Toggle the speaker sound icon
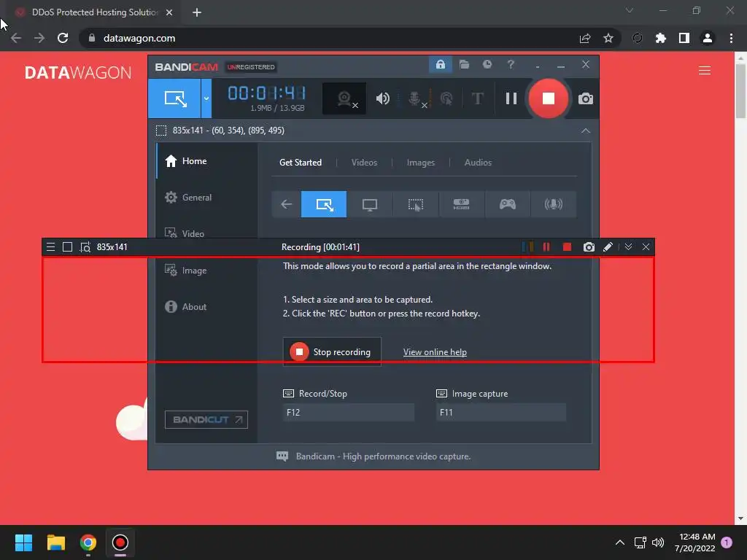Screen dimensions: 747x560 click(382, 98)
